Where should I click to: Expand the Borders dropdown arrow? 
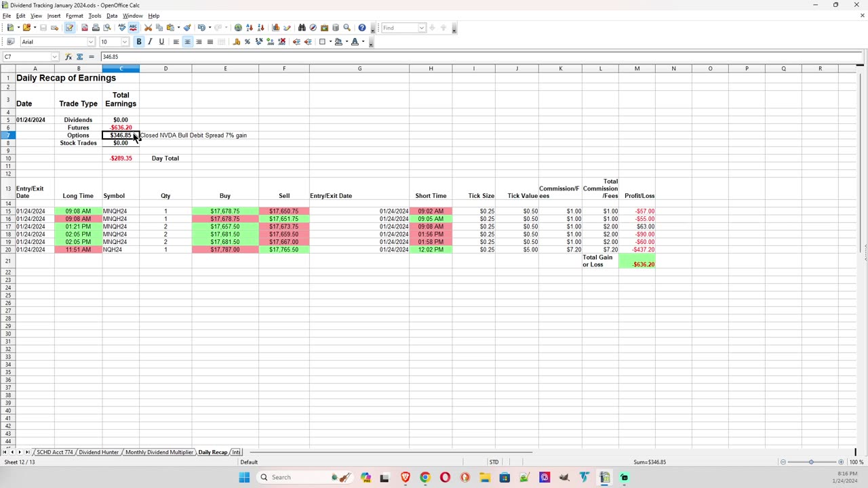330,42
